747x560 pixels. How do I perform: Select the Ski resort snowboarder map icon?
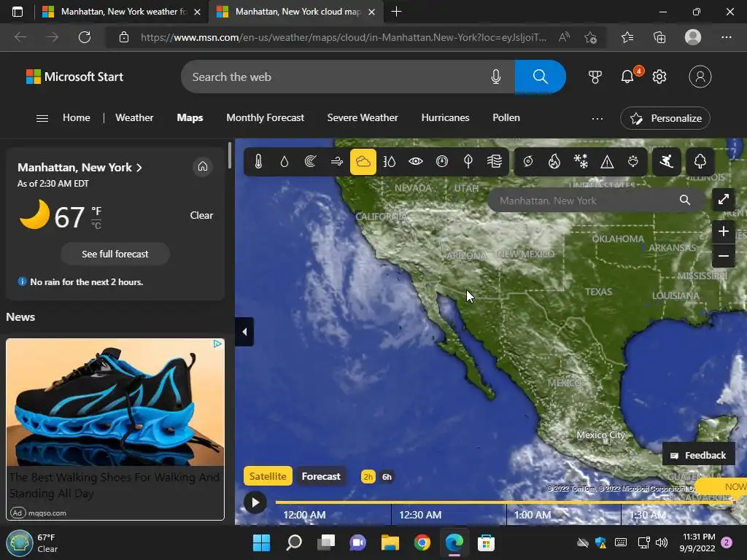pyautogui.click(x=667, y=162)
